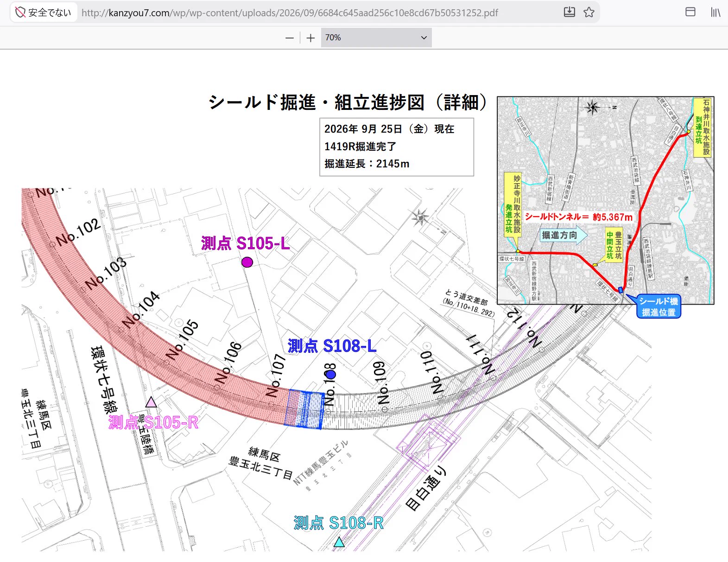This screenshot has height=562, width=728.
Task: Click the magenta S105-L measurement point dot
Action: click(247, 262)
